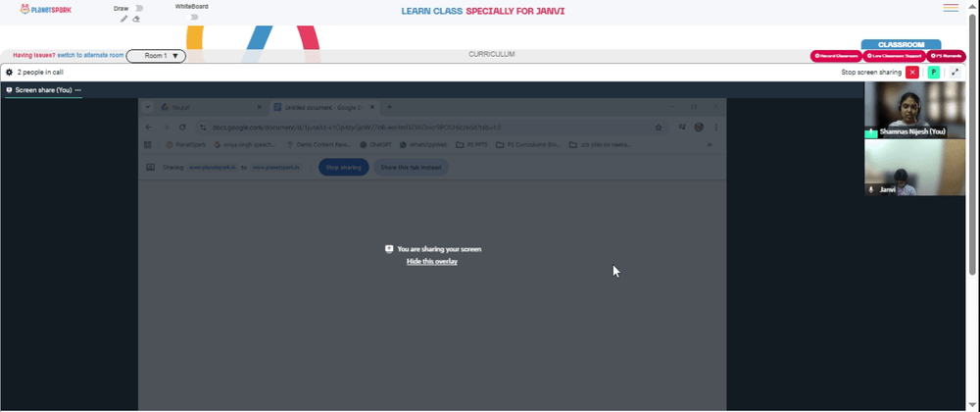Image resolution: width=980 pixels, height=412 pixels.
Task: Click the Record Classroom button
Action: tap(836, 56)
